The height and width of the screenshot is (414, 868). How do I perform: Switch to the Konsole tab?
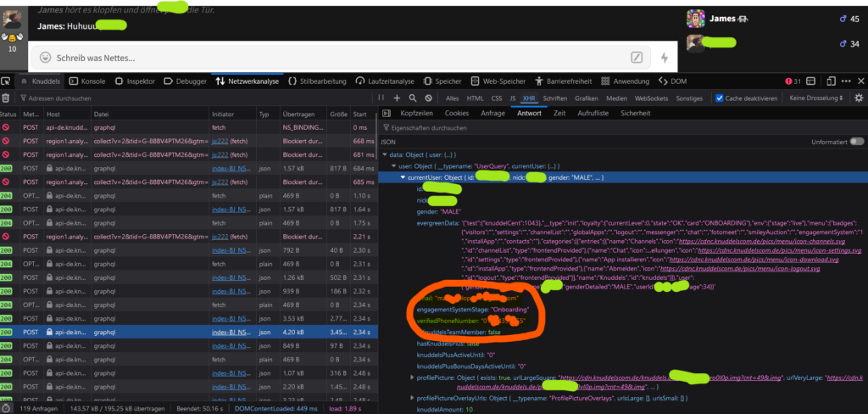87,81
